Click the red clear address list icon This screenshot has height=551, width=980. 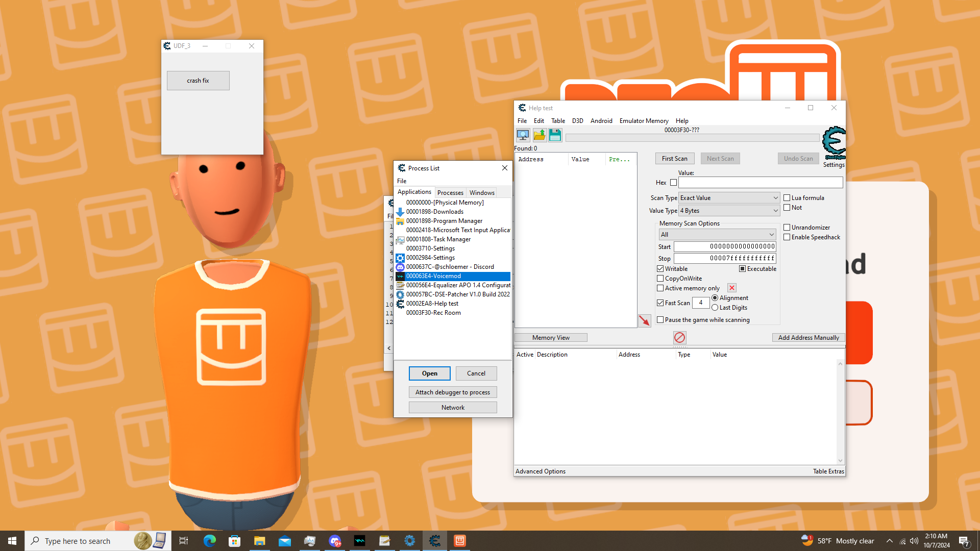679,338
